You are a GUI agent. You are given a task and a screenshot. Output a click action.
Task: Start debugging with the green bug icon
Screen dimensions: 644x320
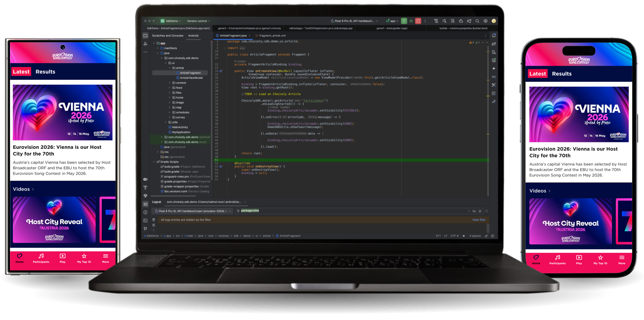(x=411, y=21)
